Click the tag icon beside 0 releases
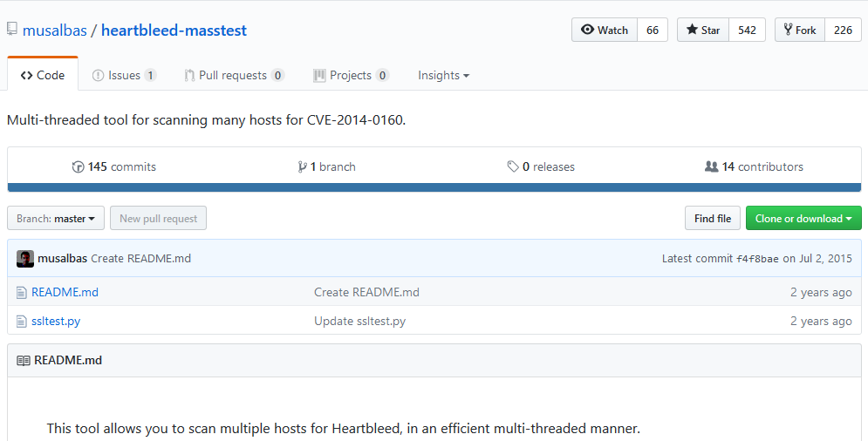Screen dimensions: 868x441 pyautogui.click(x=513, y=166)
